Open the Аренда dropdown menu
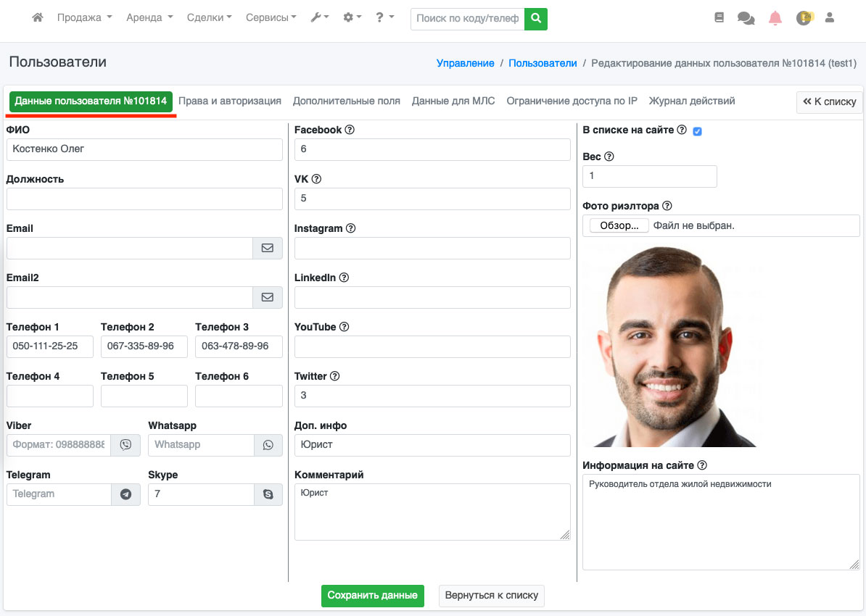 (149, 18)
